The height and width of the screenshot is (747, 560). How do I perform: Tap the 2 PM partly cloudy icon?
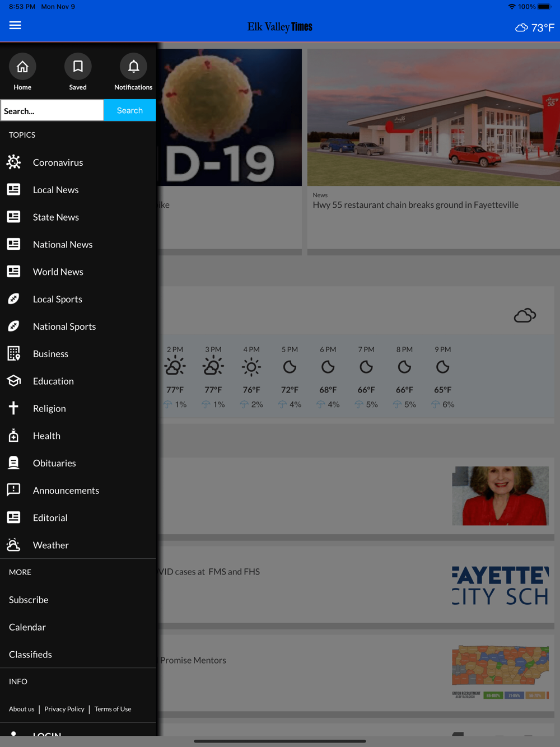175,366
